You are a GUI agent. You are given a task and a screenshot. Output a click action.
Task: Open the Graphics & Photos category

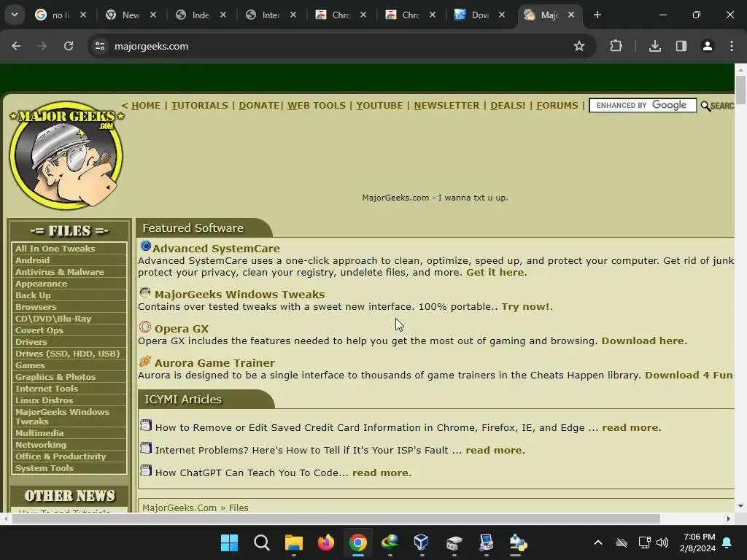(55, 377)
